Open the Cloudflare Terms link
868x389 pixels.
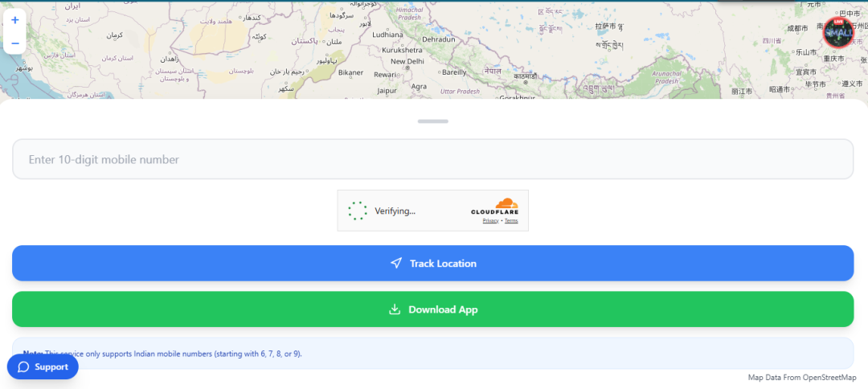[511, 221]
